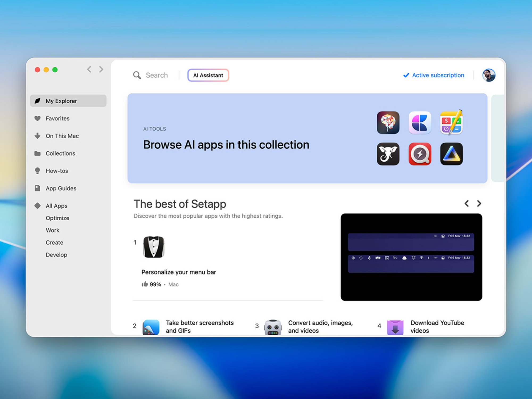Click the Favorites heart icon in sidebar
Screen dimensions: 532x399
38,118
